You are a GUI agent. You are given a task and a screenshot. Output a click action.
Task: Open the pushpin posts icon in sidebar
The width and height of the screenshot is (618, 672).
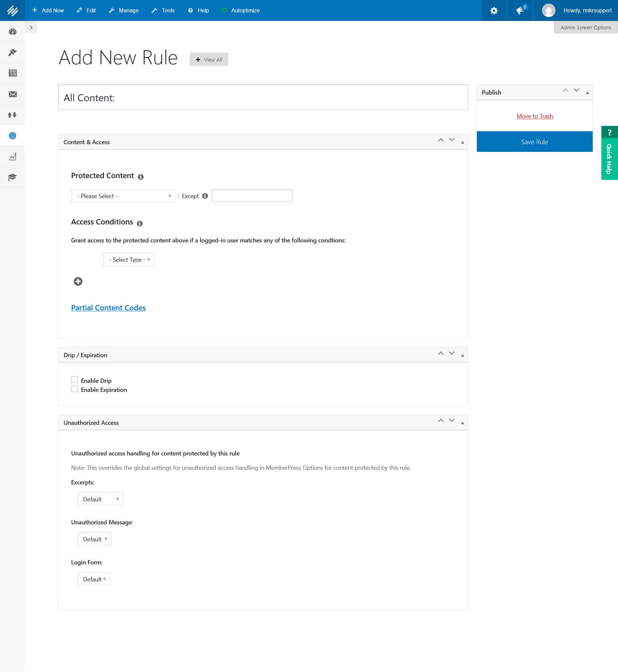12,53
